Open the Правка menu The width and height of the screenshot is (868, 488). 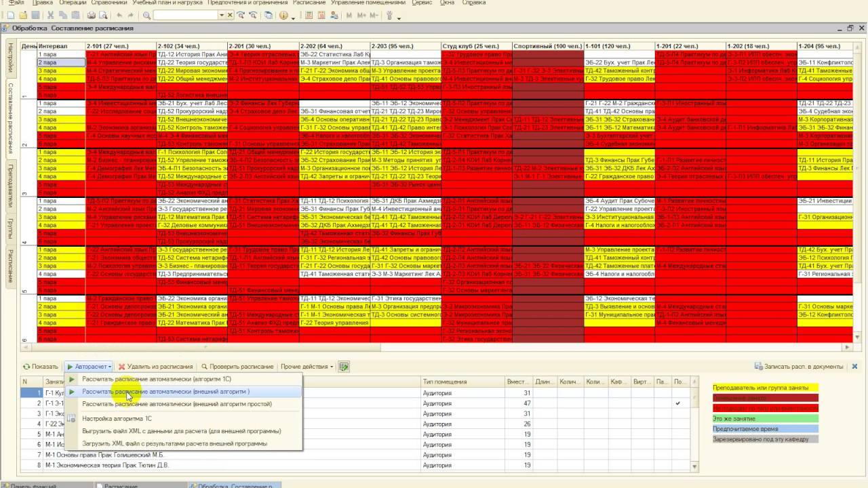click(43, 3)
